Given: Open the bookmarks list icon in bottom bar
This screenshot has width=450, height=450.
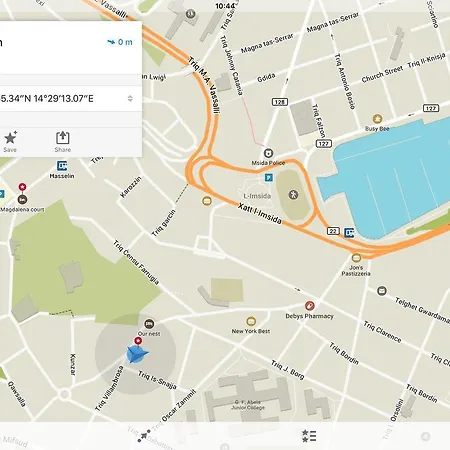Looking at the screenshot, I should [309, 436].
